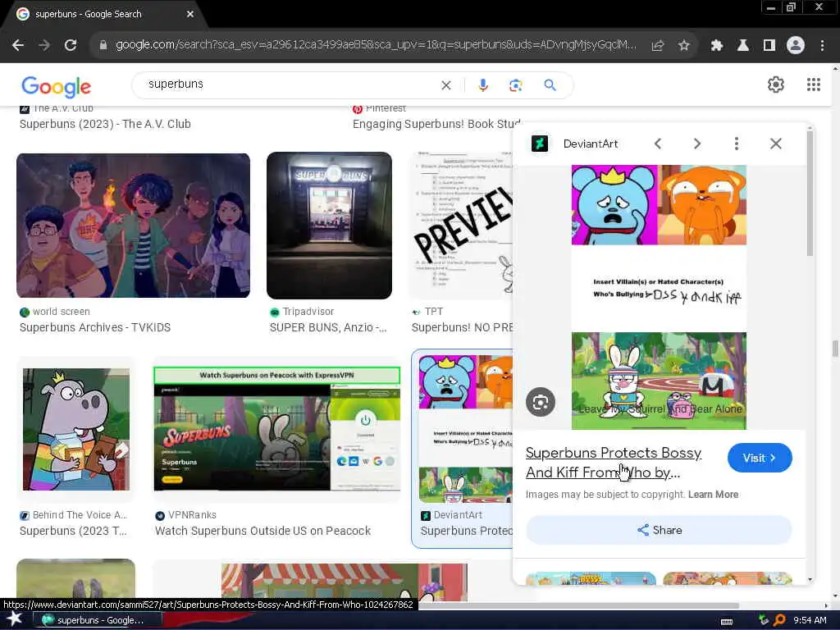Open the Super Buns storefront Tripadvisor image

coord(330,226)
